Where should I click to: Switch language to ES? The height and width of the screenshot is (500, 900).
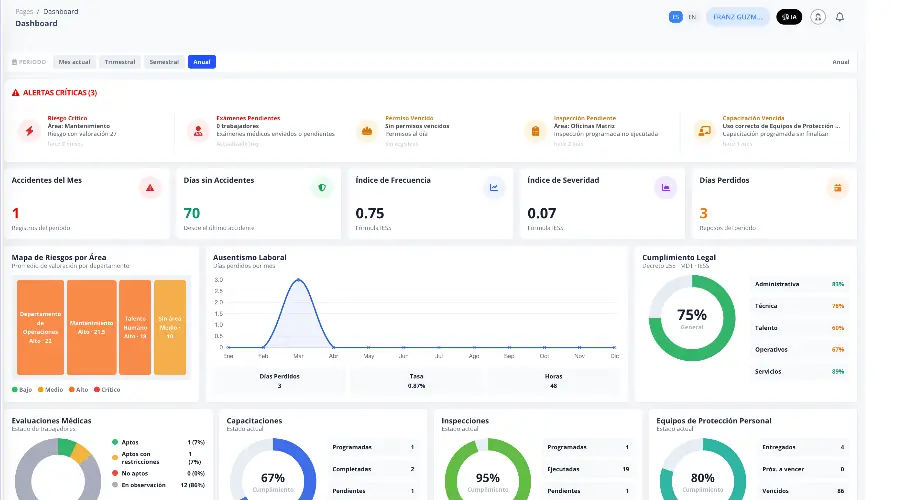coord(676,17)
